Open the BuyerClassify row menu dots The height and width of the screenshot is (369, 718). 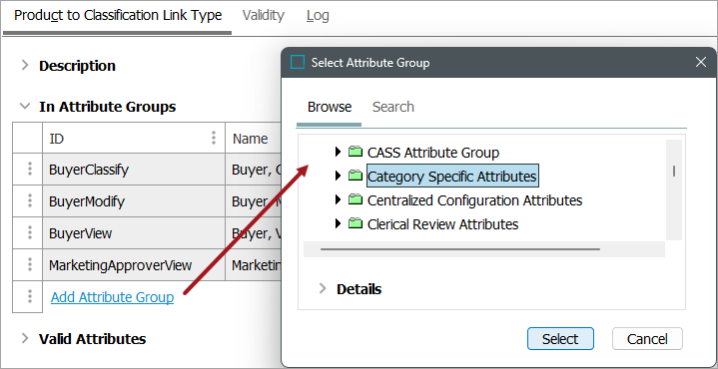click(x=30, y=169)
